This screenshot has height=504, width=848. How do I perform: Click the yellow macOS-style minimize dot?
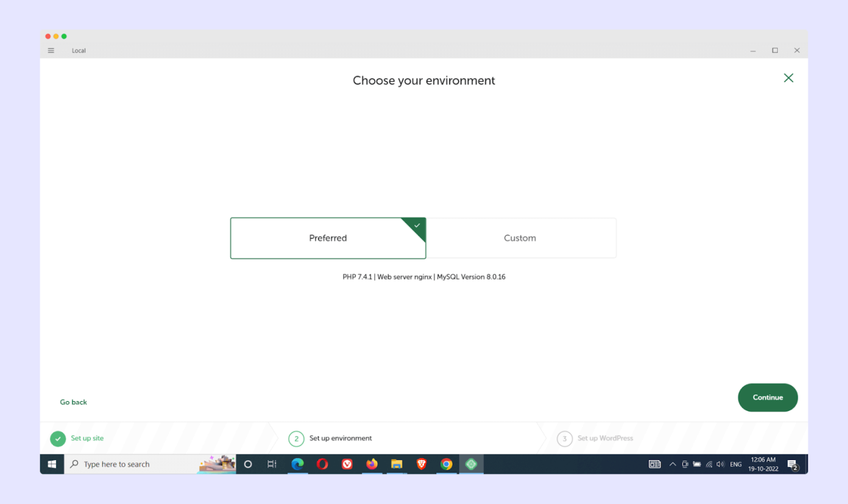[56, 36]
